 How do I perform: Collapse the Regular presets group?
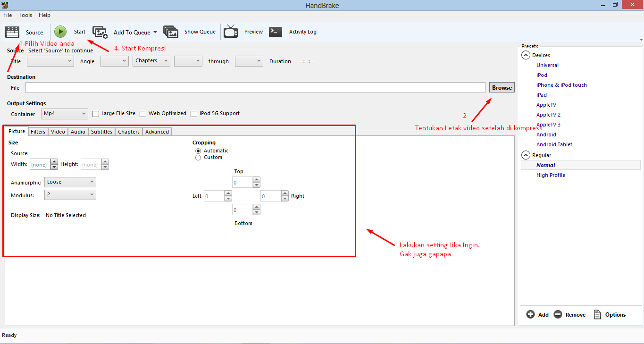point(526,155)
